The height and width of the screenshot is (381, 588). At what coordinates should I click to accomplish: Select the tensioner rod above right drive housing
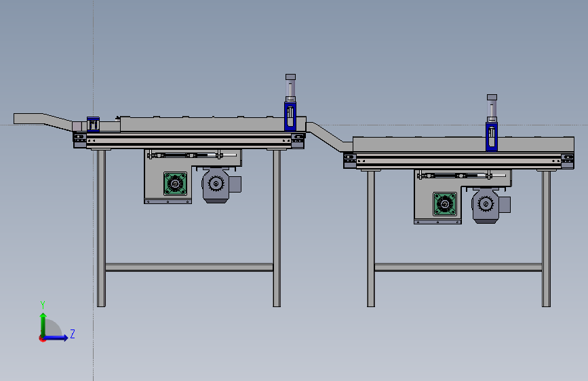(461, 175)
